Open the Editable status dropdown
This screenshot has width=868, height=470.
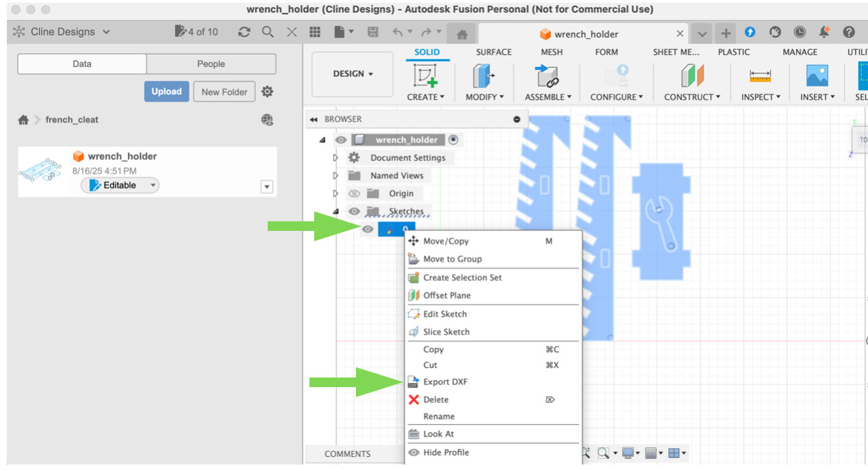(x=120, y=185)
